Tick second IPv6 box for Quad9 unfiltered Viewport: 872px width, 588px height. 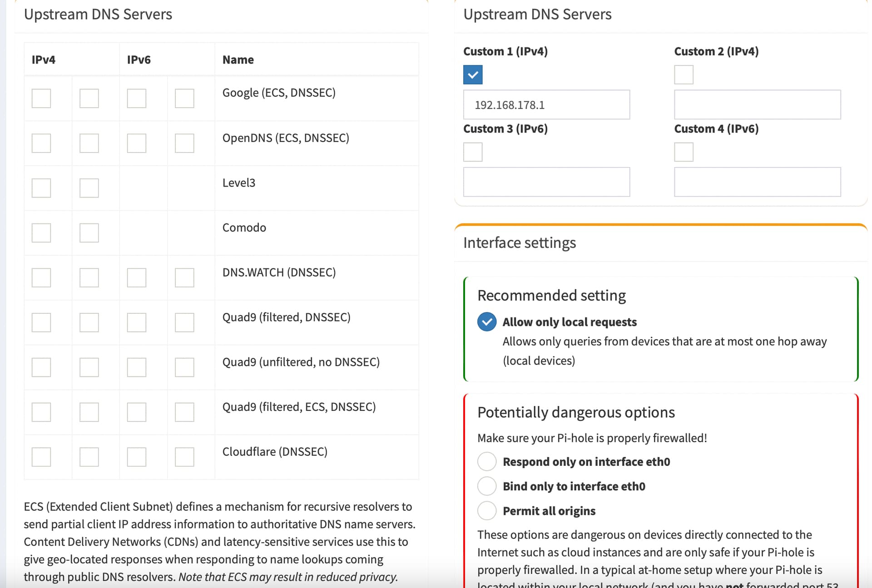(184, 367)
